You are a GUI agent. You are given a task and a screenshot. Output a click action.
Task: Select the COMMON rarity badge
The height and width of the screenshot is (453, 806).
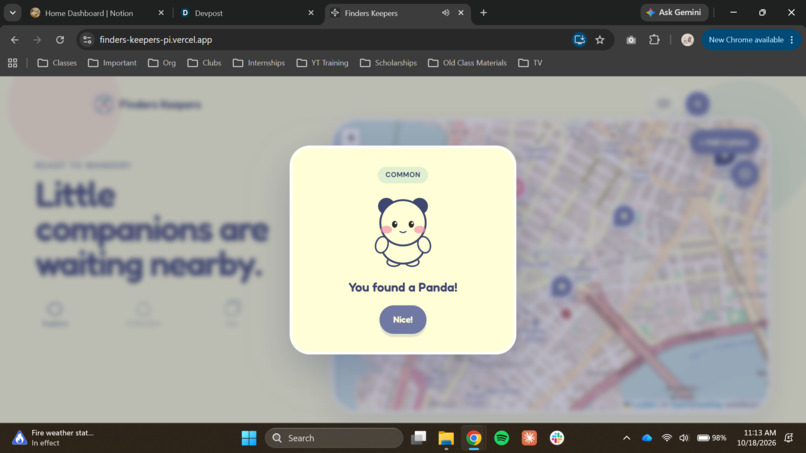[x=402, y=175]
